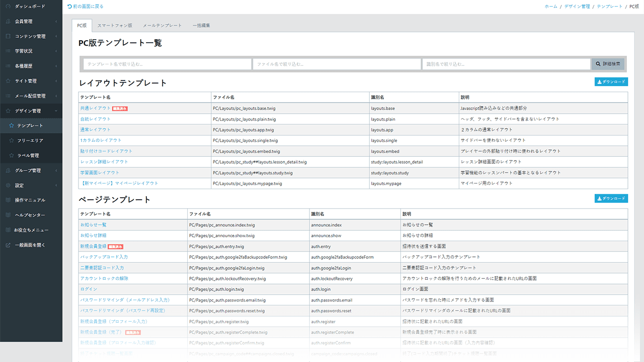Screen dimensions: 644x362
Task: Select the 一括編集 tab
Action: pos(201,25)
